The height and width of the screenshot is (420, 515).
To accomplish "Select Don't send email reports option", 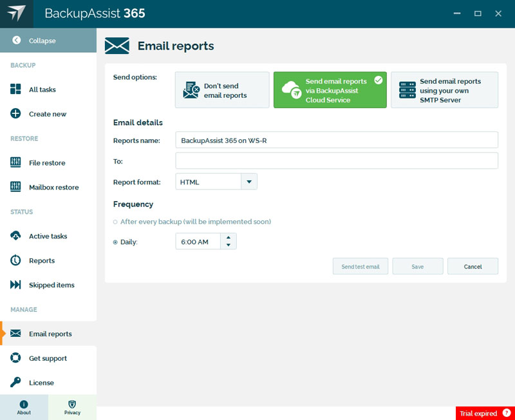I will pyautogui.click(x=222, y=90).
